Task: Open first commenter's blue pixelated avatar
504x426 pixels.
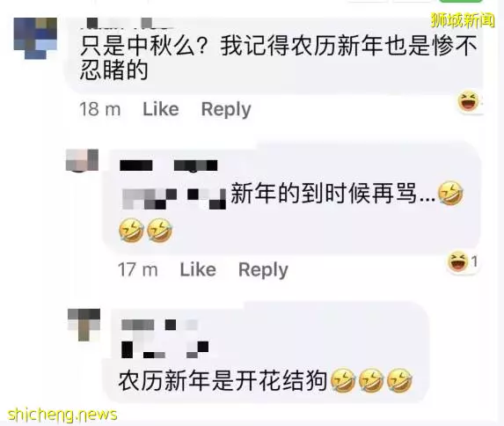Action: tap(35, 39)
